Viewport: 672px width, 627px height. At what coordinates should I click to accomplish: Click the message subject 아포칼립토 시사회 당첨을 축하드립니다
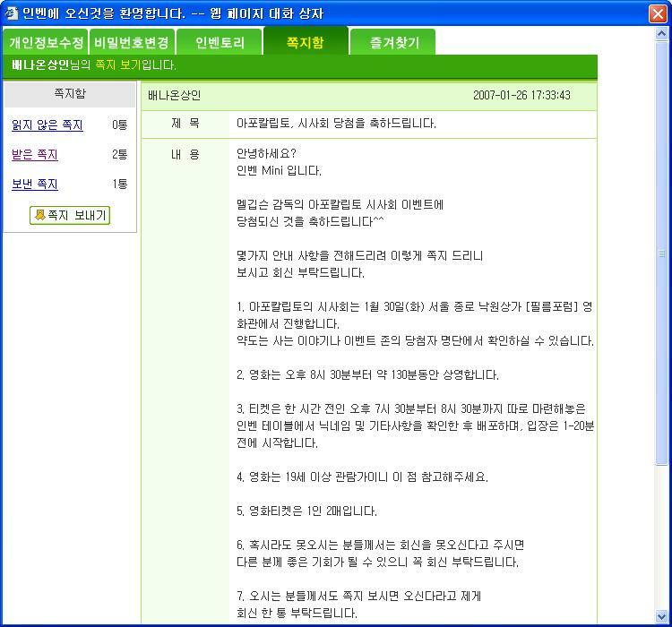336,124
